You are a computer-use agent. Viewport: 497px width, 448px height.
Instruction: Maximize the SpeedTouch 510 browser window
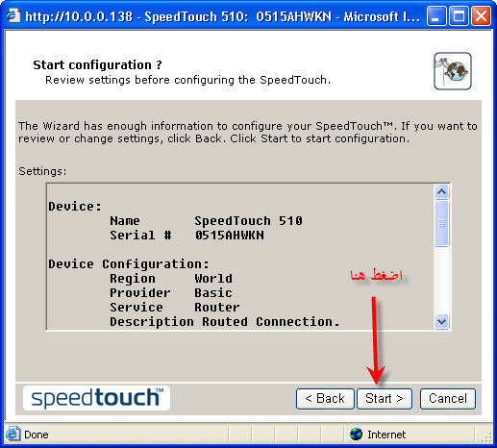click(x=459, y=15)
